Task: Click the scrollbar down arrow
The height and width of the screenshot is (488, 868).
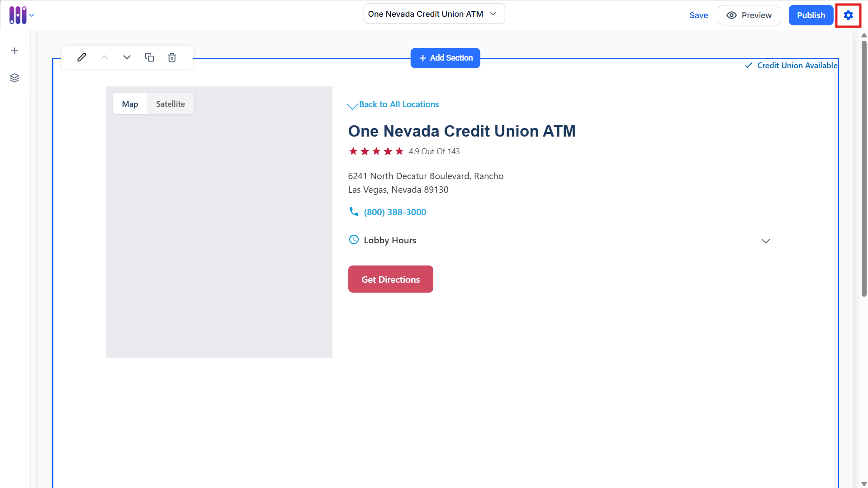Action: 864,484
